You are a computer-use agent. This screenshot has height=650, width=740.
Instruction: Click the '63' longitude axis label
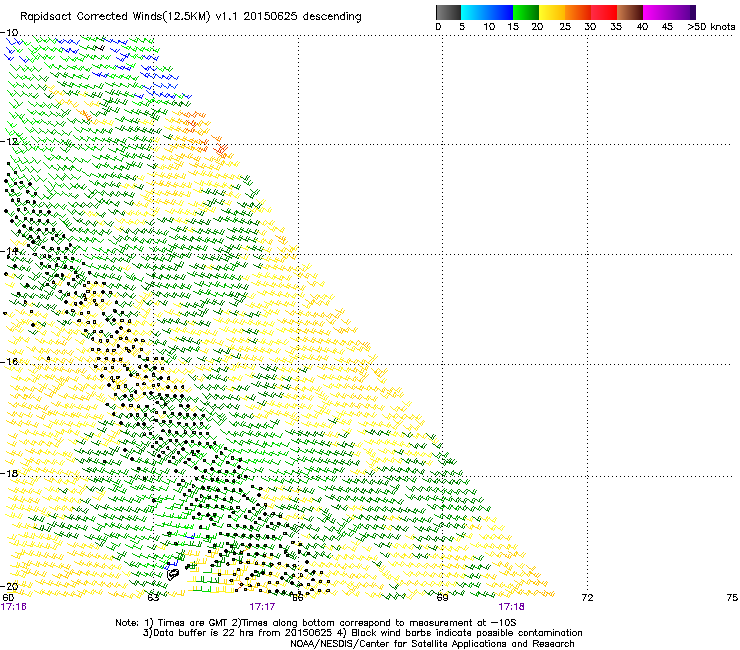click(x=153, y=598)
